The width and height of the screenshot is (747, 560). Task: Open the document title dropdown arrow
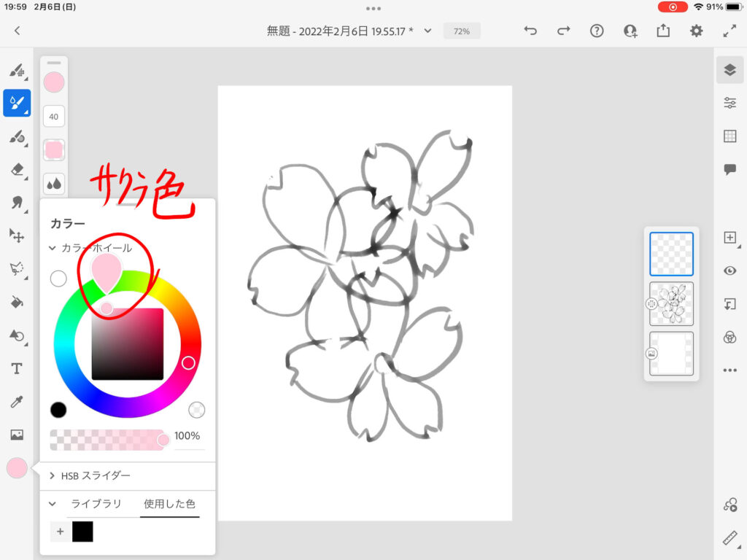[427, 31]
